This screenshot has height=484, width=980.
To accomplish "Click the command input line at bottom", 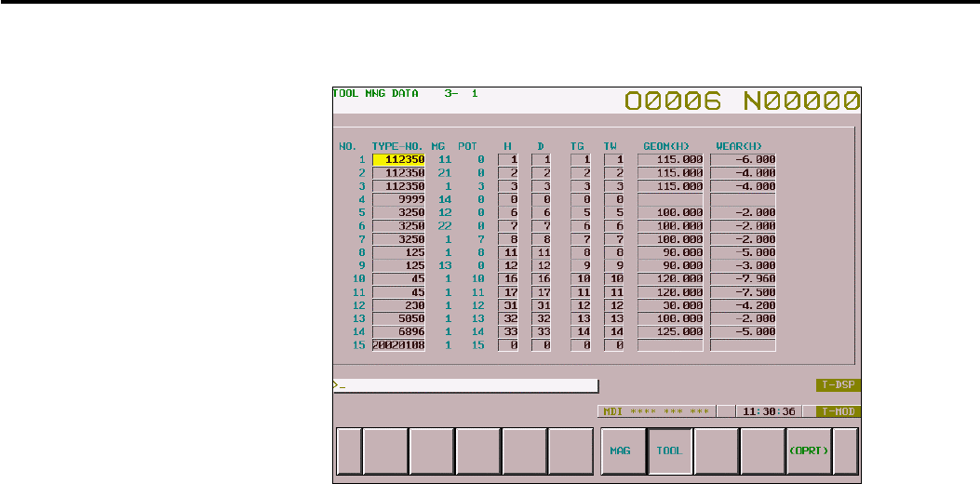I will point(465,386).
